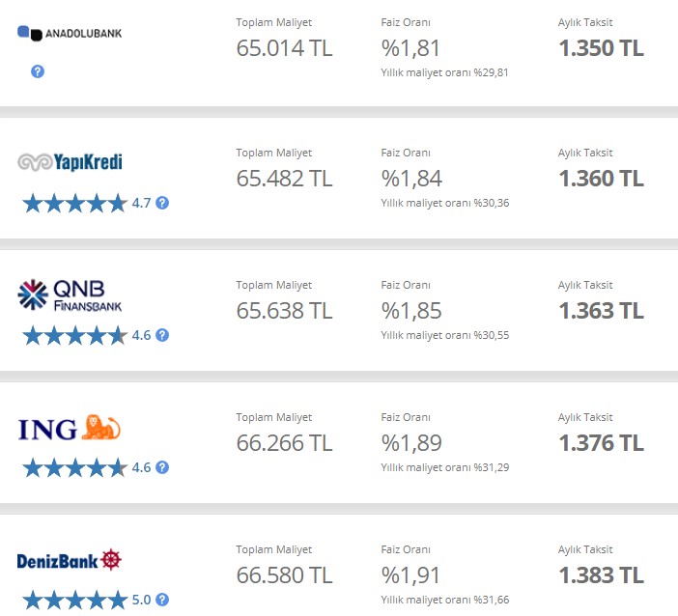This screenshot has height=616, width=678.
Task: Click the YapıKredi logo
Action: (x=70, y=162)
